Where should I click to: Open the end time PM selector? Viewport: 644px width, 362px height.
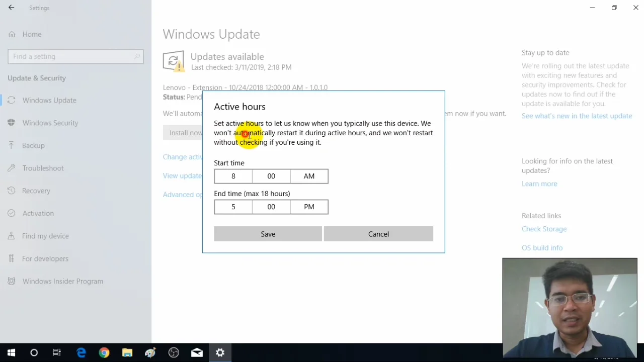[x=309, y=207]
